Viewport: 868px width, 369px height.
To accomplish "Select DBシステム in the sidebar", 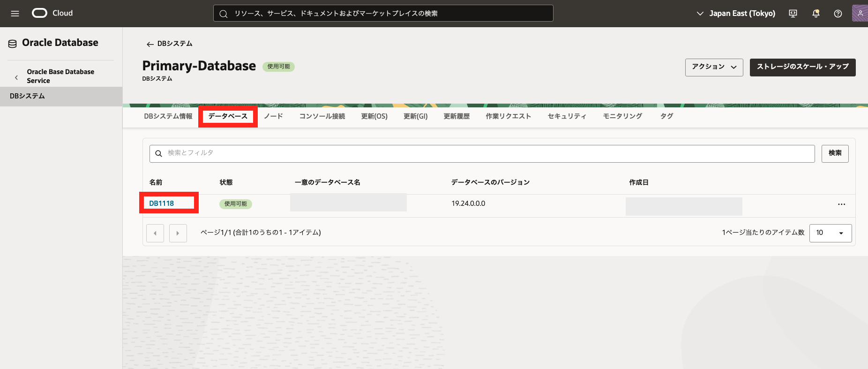I will click(x=28, y=96).
